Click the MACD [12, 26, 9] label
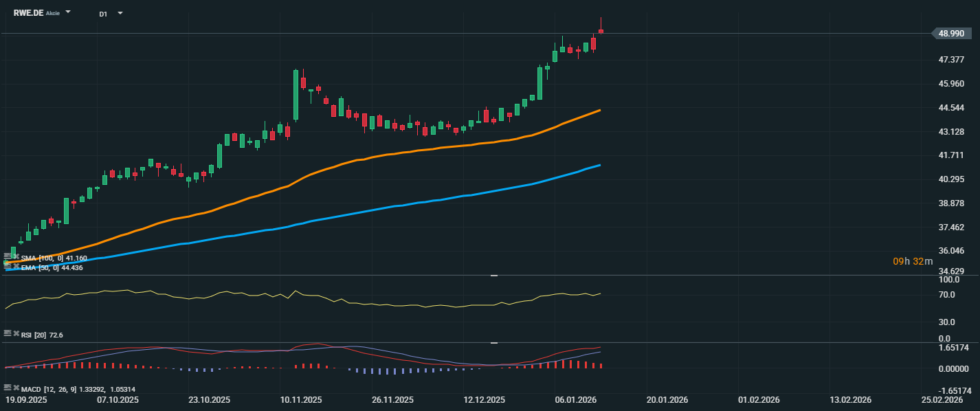 [x=48, y=390]
